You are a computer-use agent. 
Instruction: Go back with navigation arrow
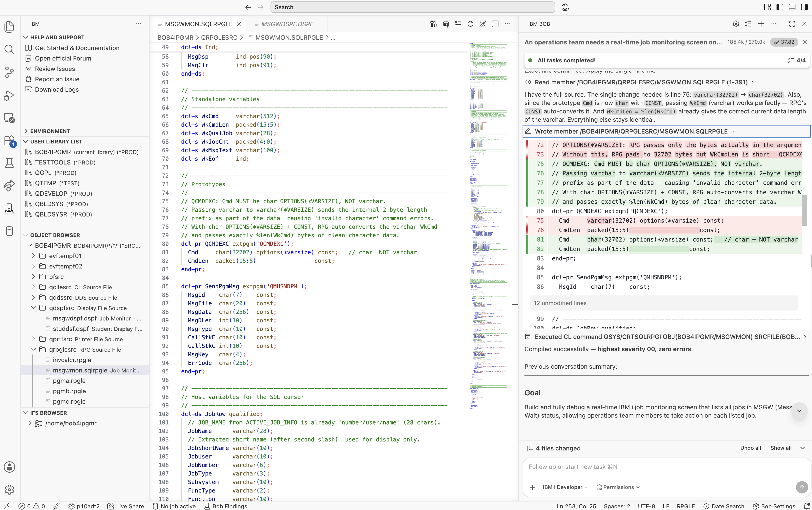248,7
